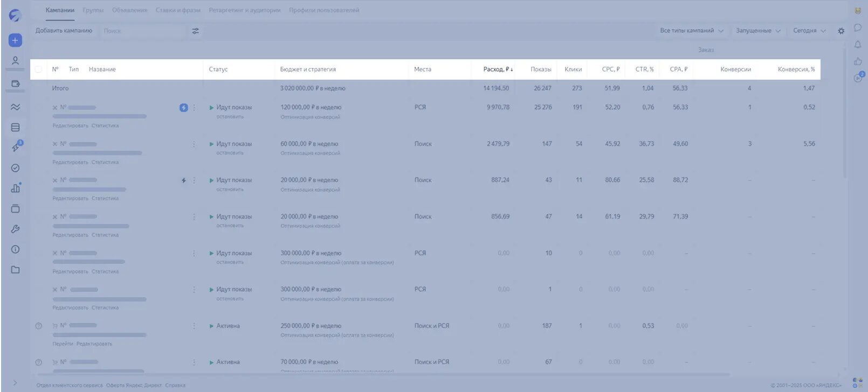Open the user account icon in sidebar
Screen dimensions: 868x392
(x=15, y=61)
